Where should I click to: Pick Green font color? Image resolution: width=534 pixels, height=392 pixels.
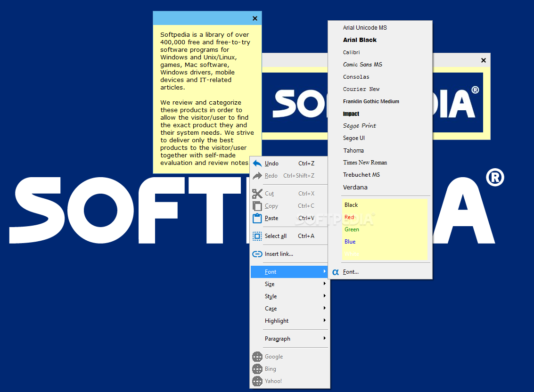tap(385, 229)
